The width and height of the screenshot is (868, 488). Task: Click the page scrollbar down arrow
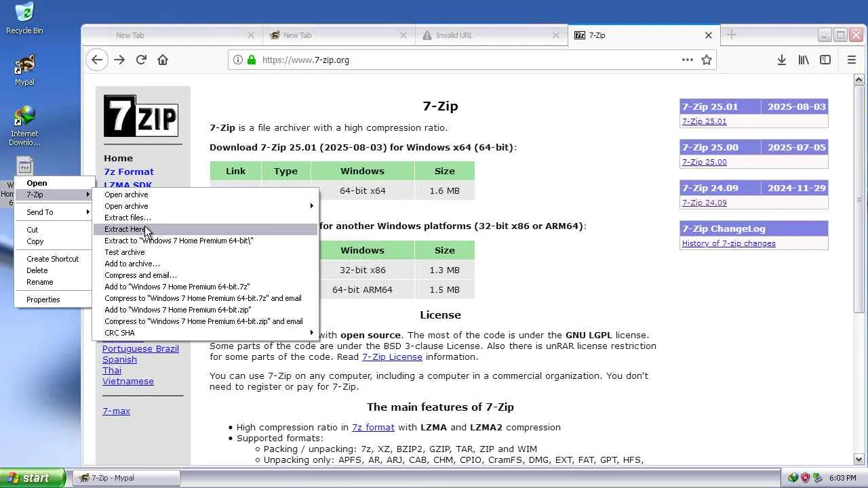(861, 459)
